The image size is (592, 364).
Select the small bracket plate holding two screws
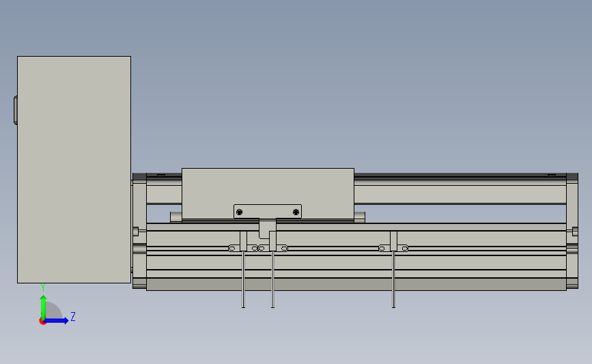click(268, 212)
